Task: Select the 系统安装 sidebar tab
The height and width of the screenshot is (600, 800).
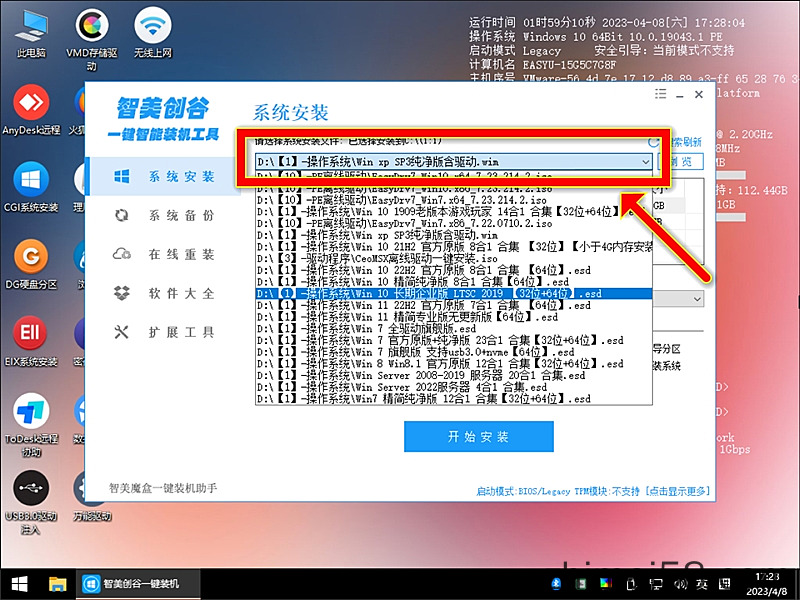Action: 163,177
